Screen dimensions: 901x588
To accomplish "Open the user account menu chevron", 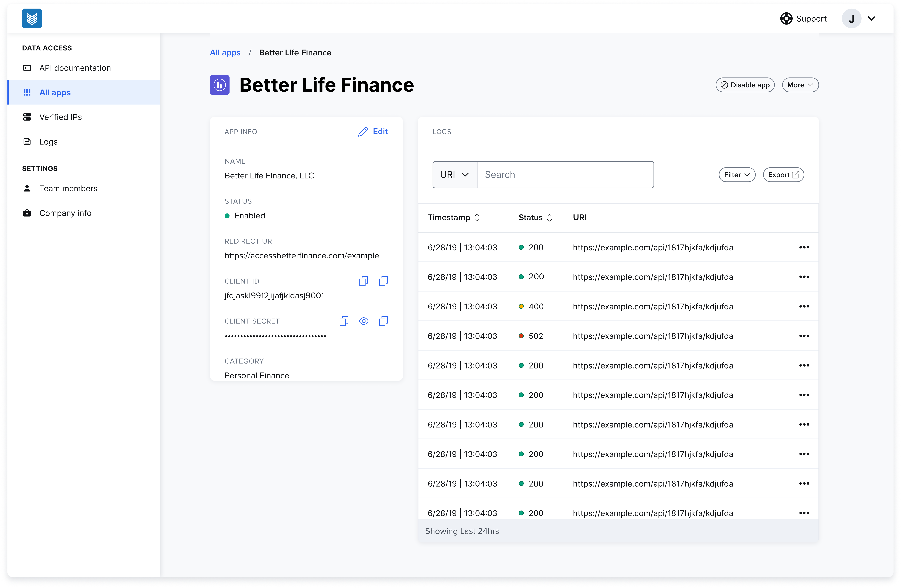I will pos(871,19).
